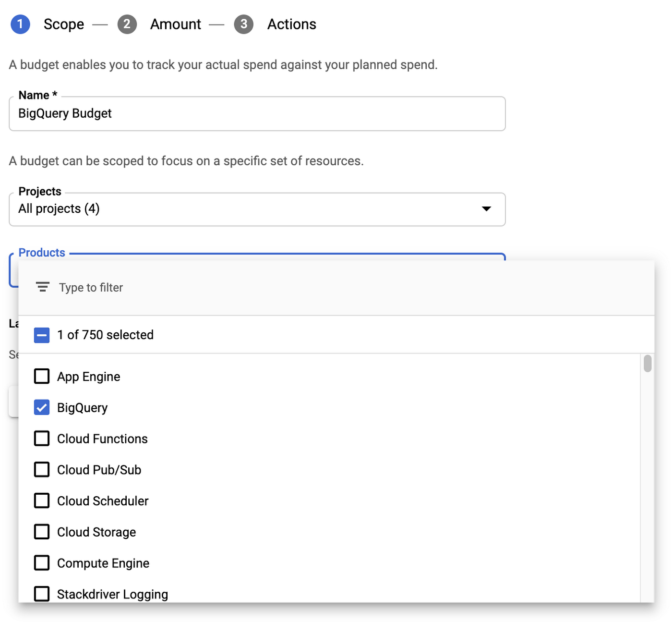672x622 pixels.
Task: Check the Cloud Pub/Sub checkbox
Action: tap(42, 470)
